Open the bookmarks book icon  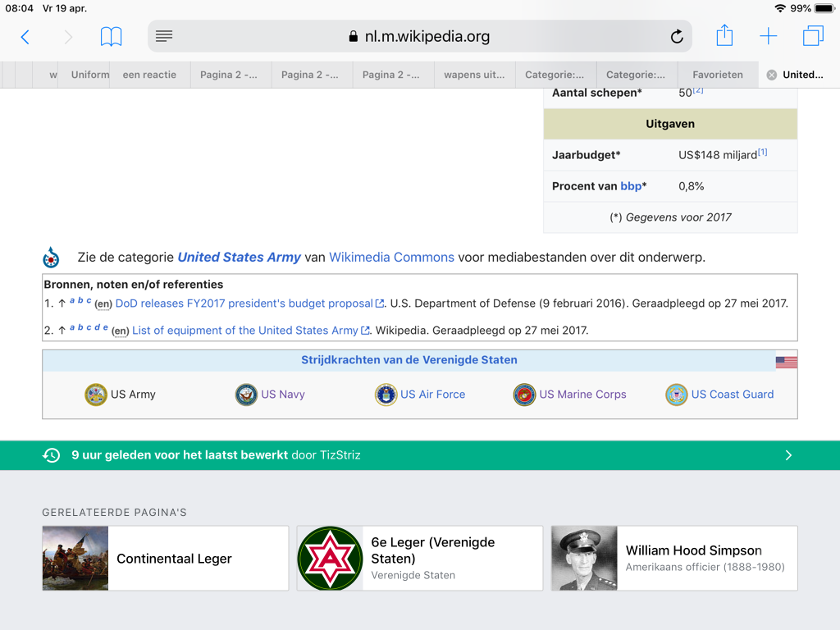coord(111,37)
